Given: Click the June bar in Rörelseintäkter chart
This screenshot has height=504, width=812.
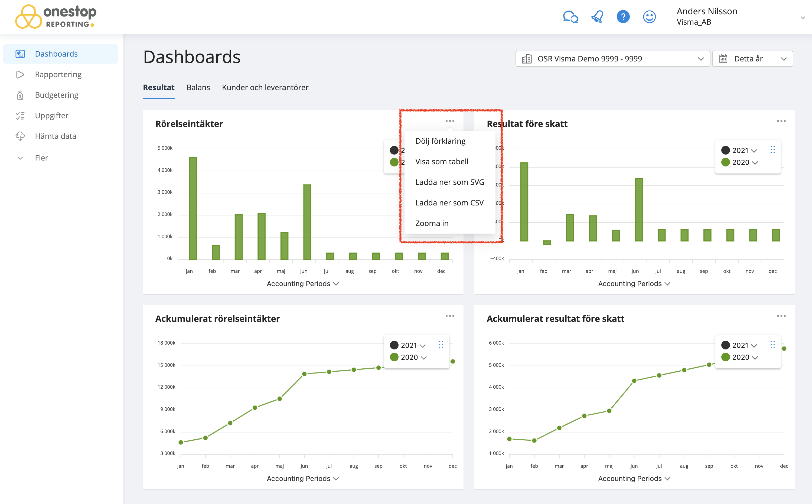Looking at the screenshot, I should pos(307,222).
